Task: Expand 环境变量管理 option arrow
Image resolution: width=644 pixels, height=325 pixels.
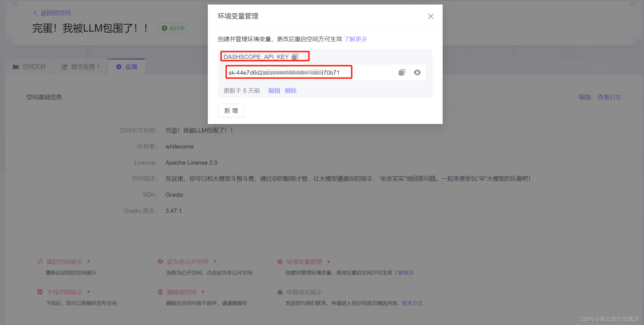Action: click(x=329, y=262)
